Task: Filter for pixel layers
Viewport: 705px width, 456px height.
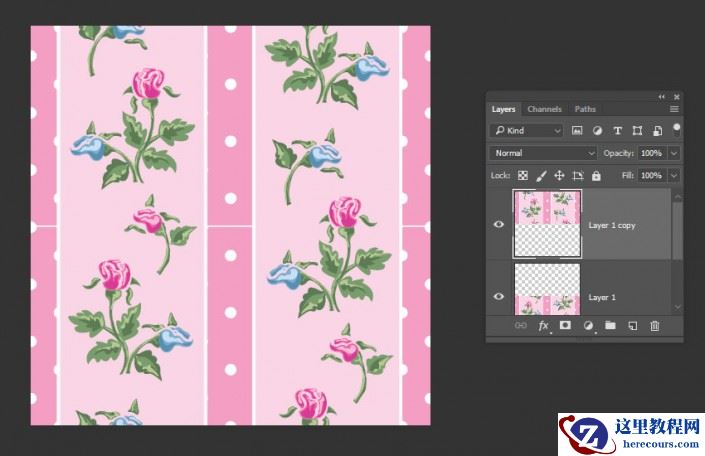Action: point(577,130)
